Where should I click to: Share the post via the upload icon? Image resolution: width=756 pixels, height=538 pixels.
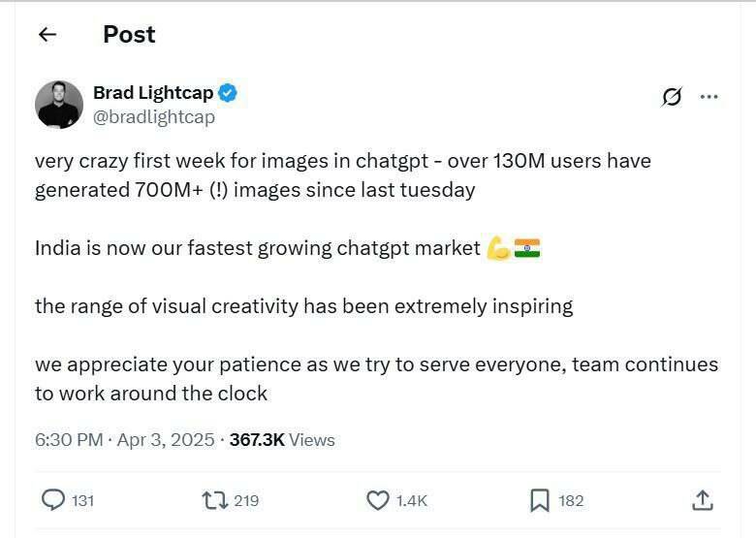703,500
